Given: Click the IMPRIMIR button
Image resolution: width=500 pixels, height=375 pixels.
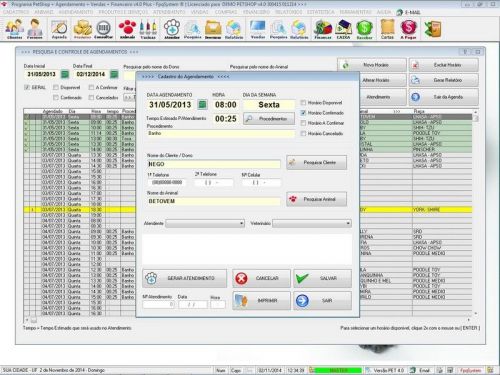Looking at the screenshot, I should (261, 301).
